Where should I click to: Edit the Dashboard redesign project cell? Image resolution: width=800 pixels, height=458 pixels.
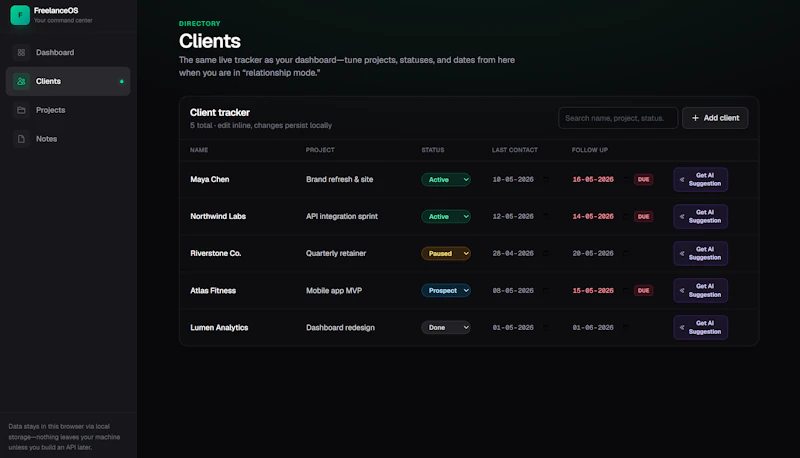click(340, 327)
